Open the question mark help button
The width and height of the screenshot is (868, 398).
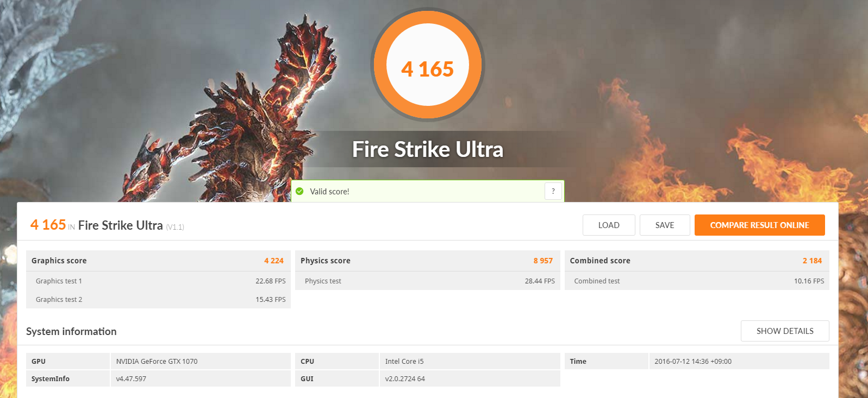tap(553, 191)
